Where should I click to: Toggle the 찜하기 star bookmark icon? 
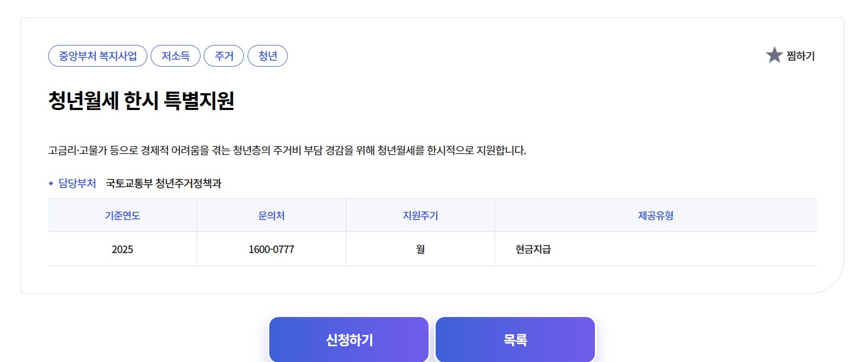[x=773, y=54]
